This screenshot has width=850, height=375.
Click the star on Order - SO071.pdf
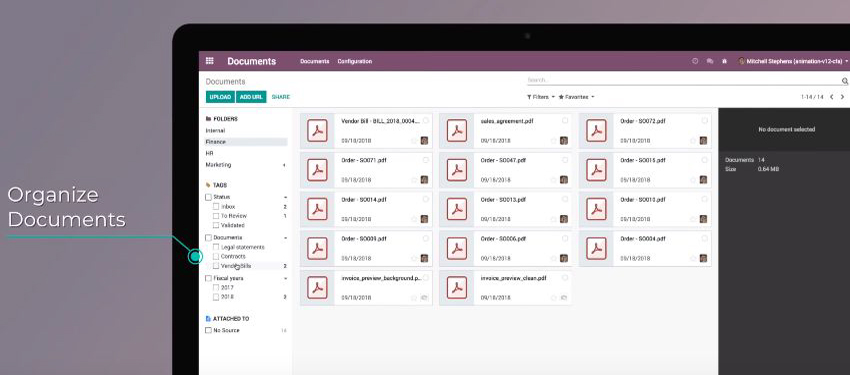point(414,180)
